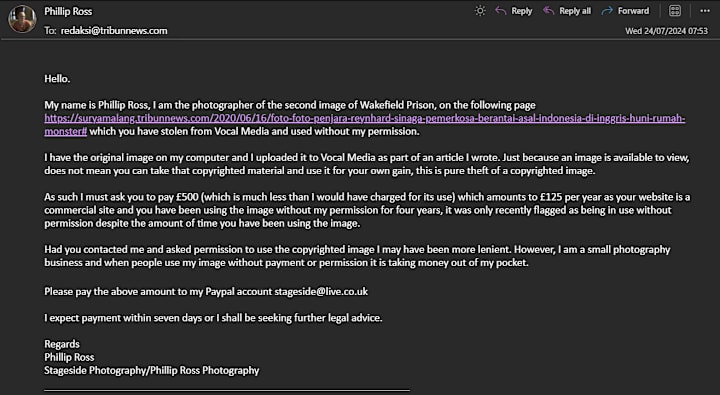Click the stageside@live.co.uk PayPal address text
This screenshot has height=395, width=720.
click(321, 292)
